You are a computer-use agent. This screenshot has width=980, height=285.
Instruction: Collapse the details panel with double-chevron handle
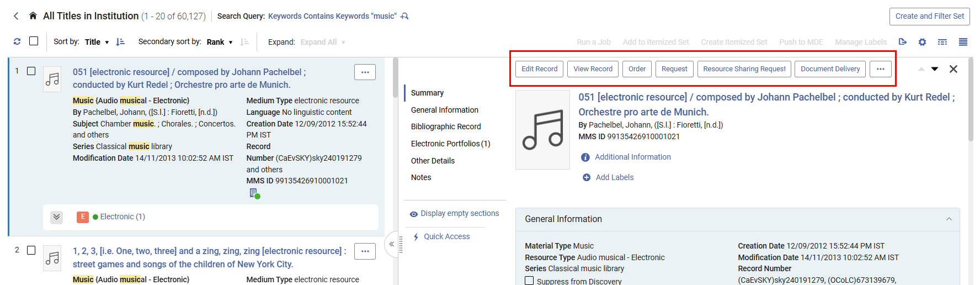pos(391,244)
